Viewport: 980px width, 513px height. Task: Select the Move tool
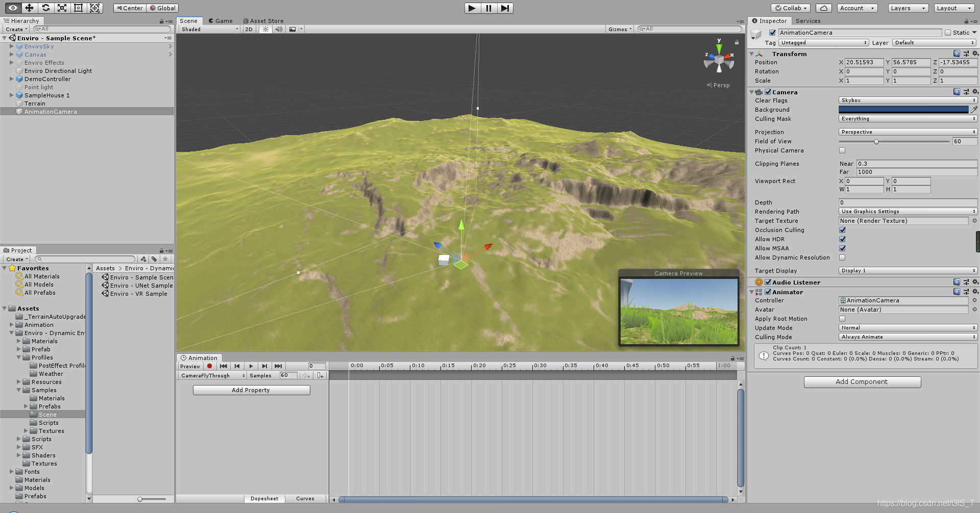[29, 8]
